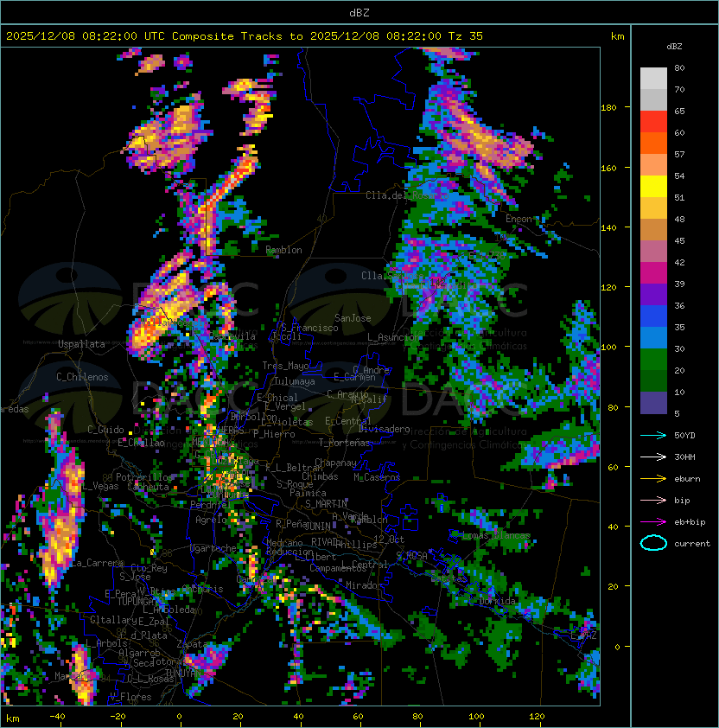Click the 'Palmira' map label
719x728 pixels.
308,493
